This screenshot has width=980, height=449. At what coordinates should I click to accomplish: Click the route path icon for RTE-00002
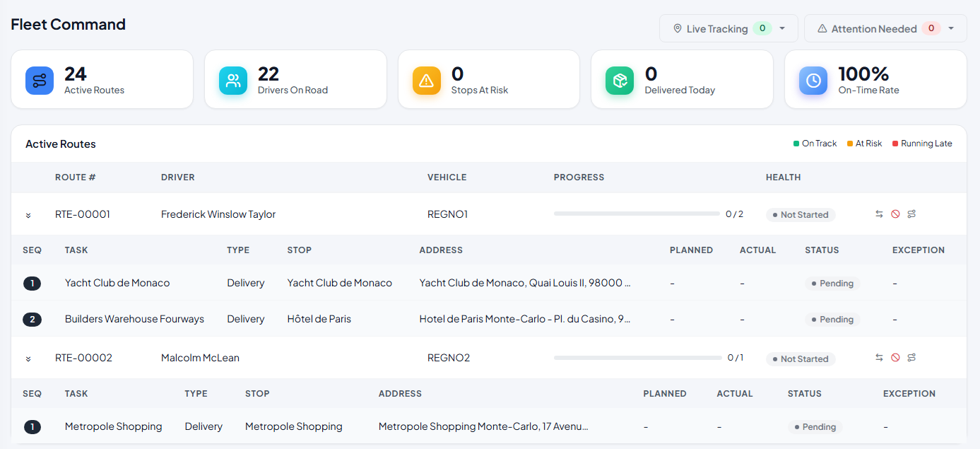pos(911,358)
